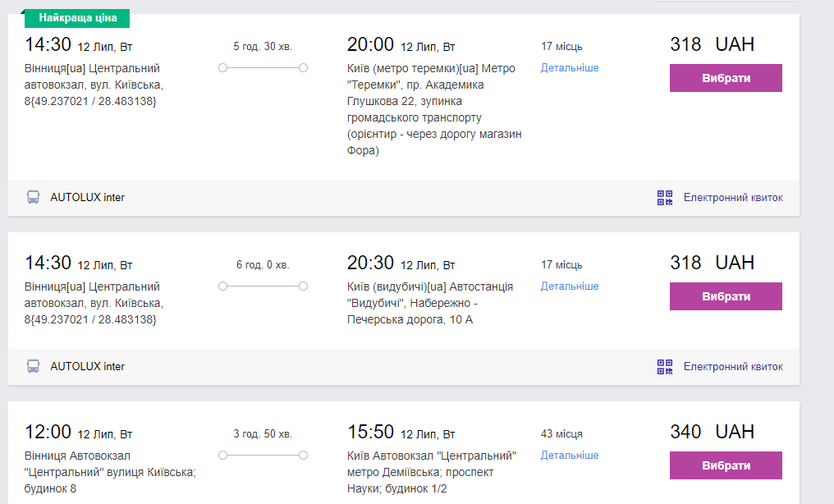The width and height of the screenshot is (834, 504).
Task: Click the first AUTOLUX inter carrier name
Action: click(87, 197)
